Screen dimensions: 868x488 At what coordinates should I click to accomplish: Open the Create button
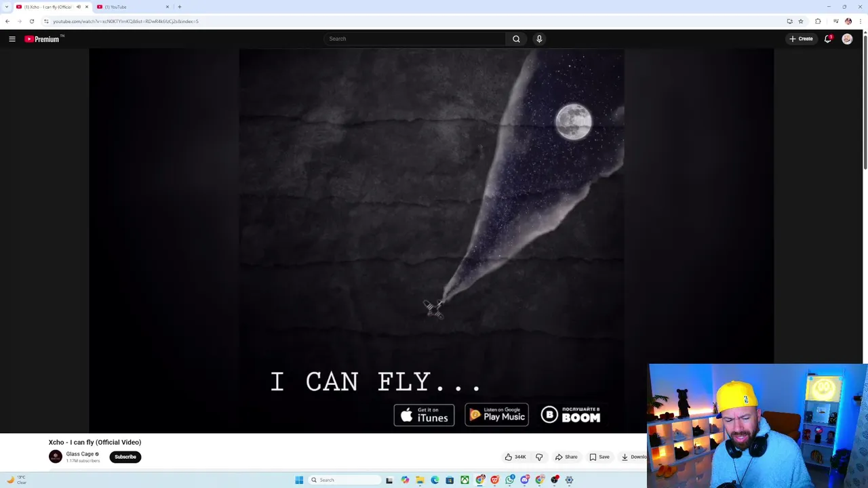pyautogui.click(x=801, y=39)
